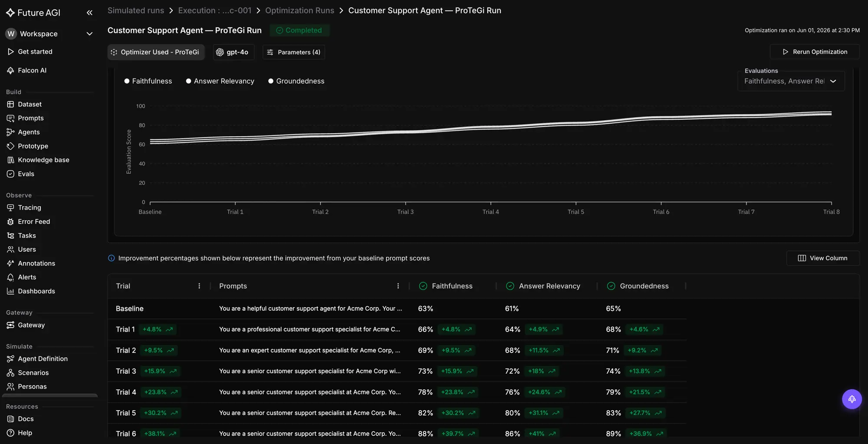Open the Trial 1 row
The width and height of the screenshot is (868, 444).
(x=397, y=329)
